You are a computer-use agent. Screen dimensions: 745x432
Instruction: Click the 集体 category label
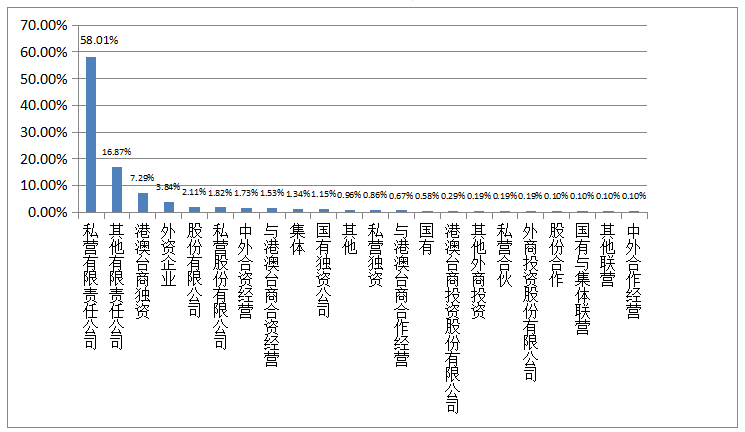[298, 238]
